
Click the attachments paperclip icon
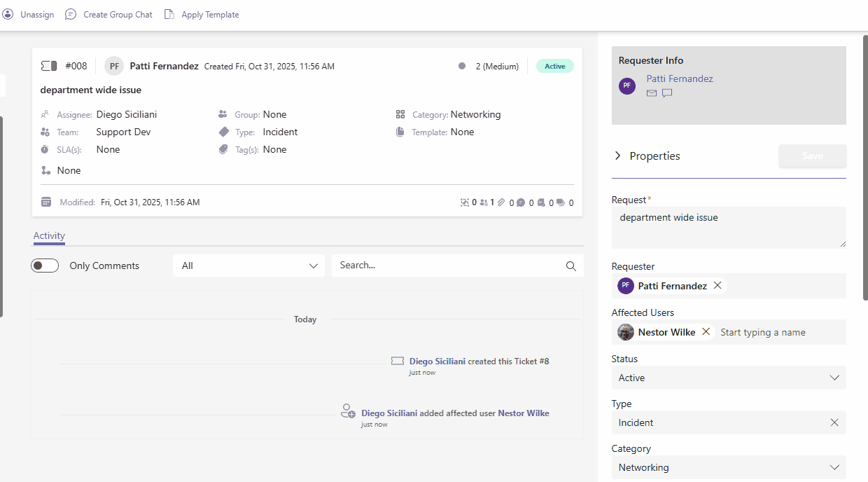coord(501,203)
